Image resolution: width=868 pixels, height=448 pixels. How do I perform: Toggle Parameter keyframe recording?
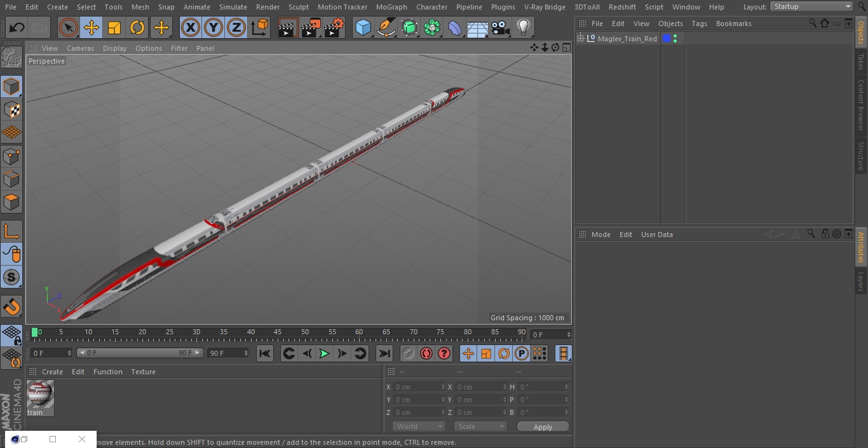coord(522,353)
